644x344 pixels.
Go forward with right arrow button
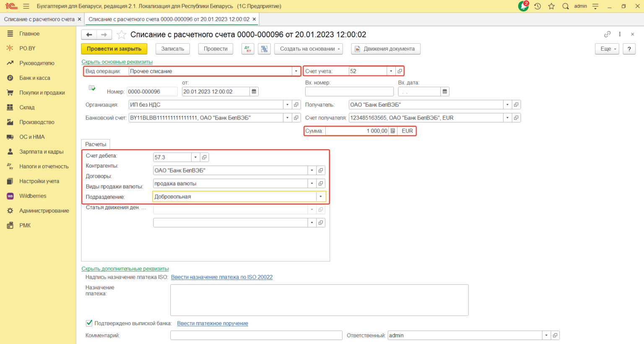click(104, 35)
